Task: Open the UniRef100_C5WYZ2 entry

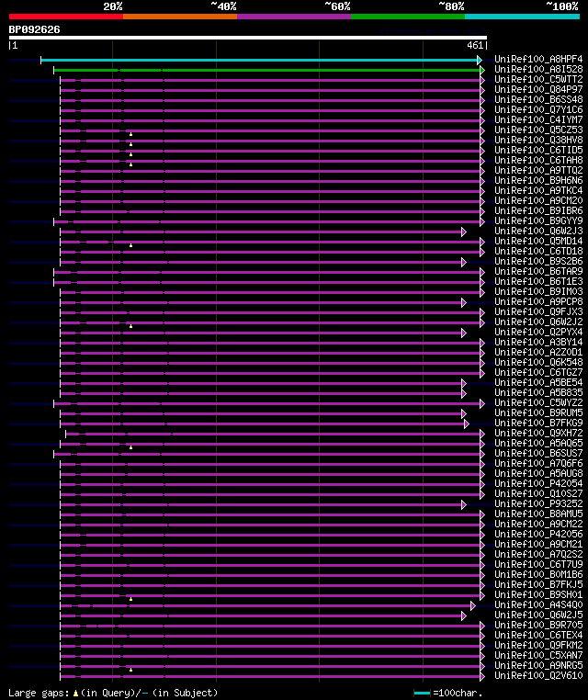Action: point(538,402)
